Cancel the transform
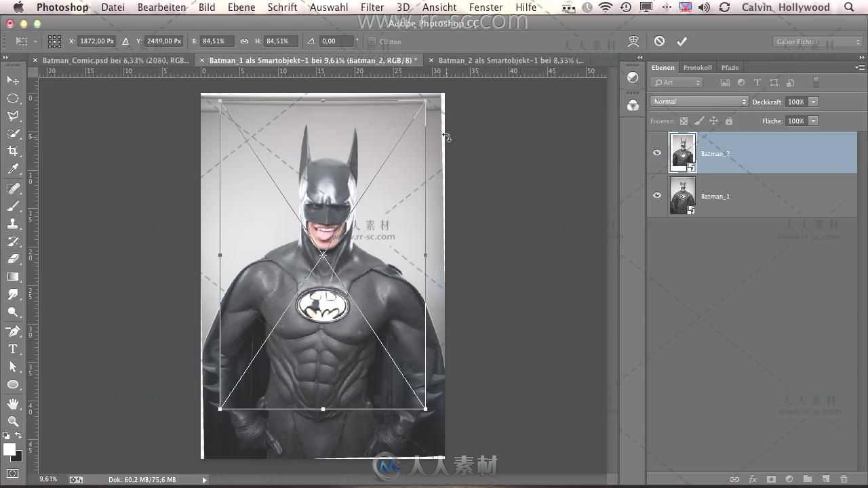The width and height of the screenshot is (868, 488). pyautogui.click(x=659, y=41)
